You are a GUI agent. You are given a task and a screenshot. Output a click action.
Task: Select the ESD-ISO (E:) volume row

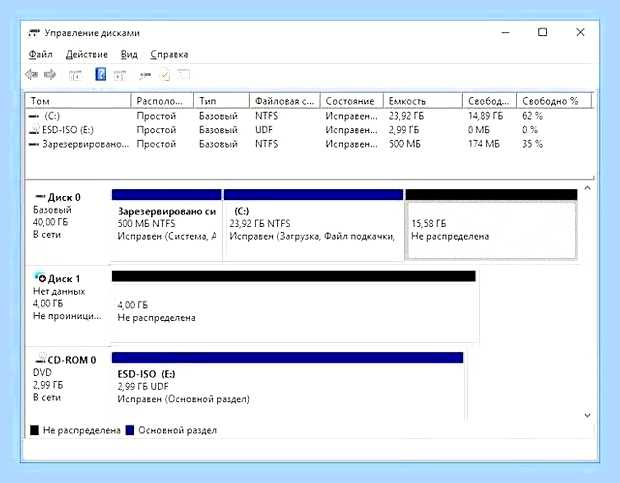[309, 130]
